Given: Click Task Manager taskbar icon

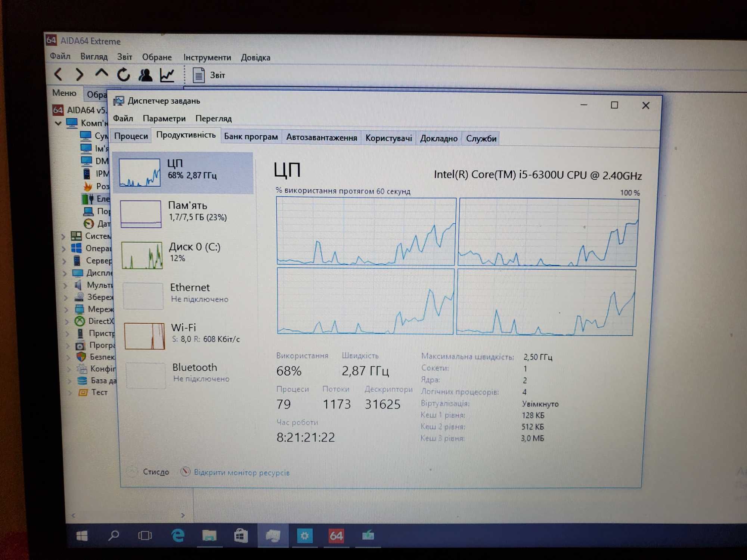Looking at the screenshot, I should point(273,536).
